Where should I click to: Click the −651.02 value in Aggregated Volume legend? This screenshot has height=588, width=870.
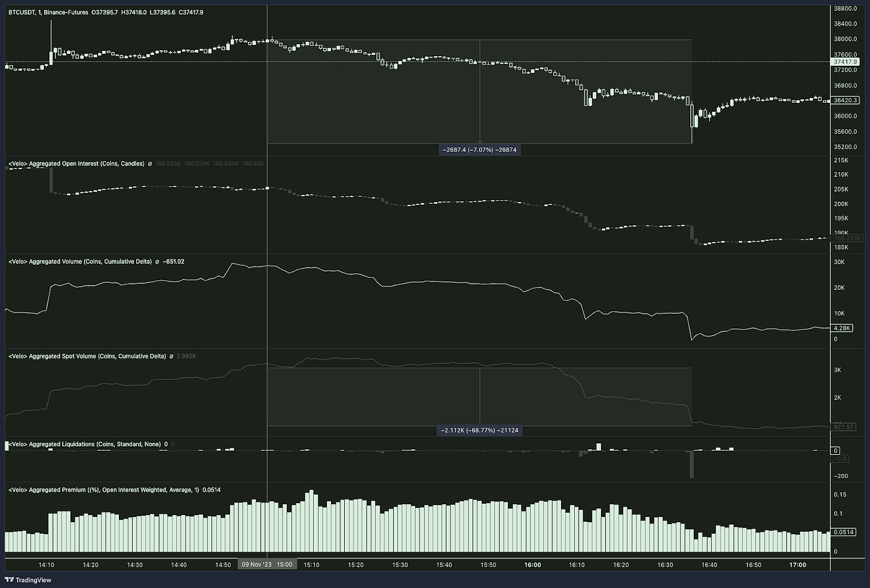click(173, 262)
